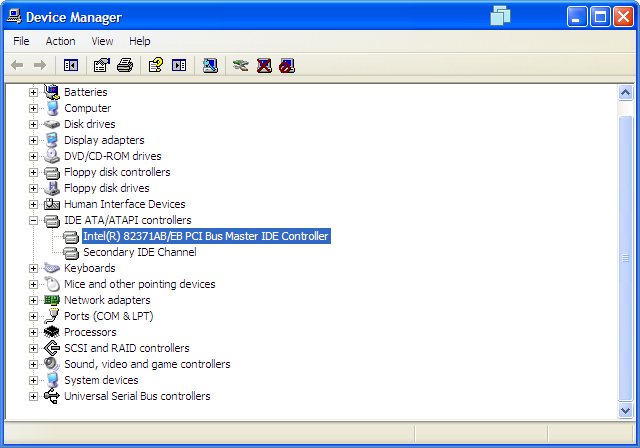The height and width of the screenshot is (448, 640).
Task: Expand the Processors node
Action: coord(33,332)
